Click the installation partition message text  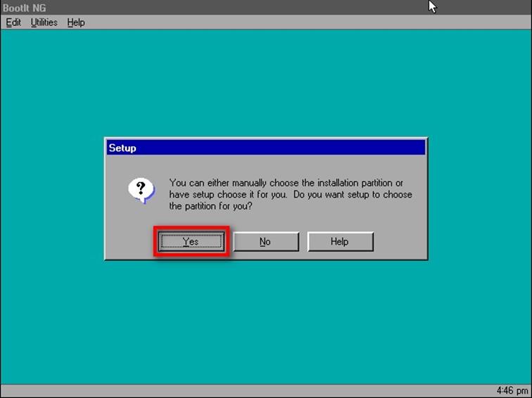point(290,195)
